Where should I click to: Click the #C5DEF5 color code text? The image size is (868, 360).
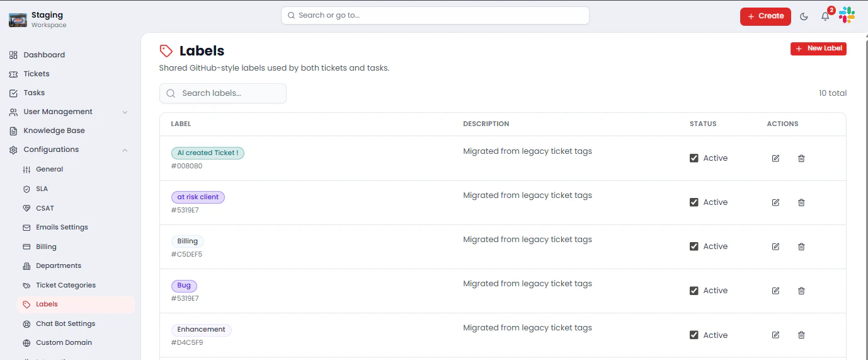tap(187, 255)
